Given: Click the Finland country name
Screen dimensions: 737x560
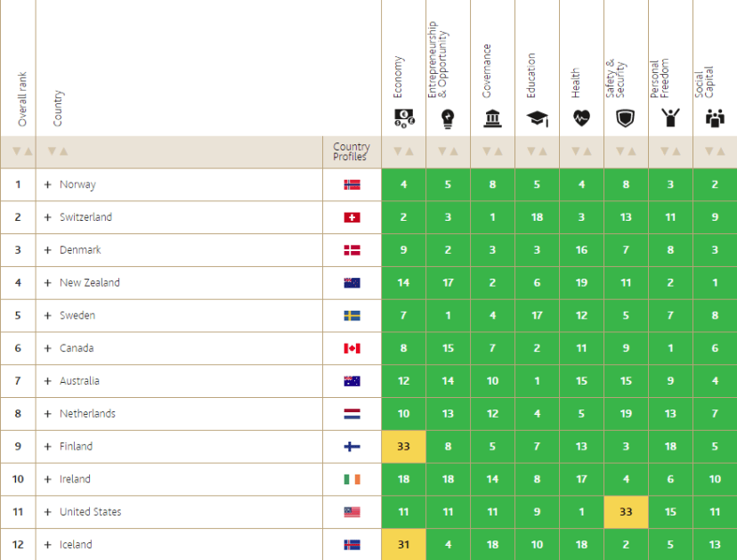Looking at the screenshot, I should pyautogui.click(x=76, y=446).
